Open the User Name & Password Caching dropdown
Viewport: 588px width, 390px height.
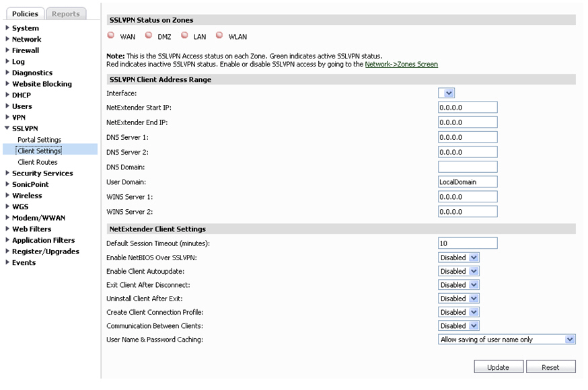[x=507, y=340]
